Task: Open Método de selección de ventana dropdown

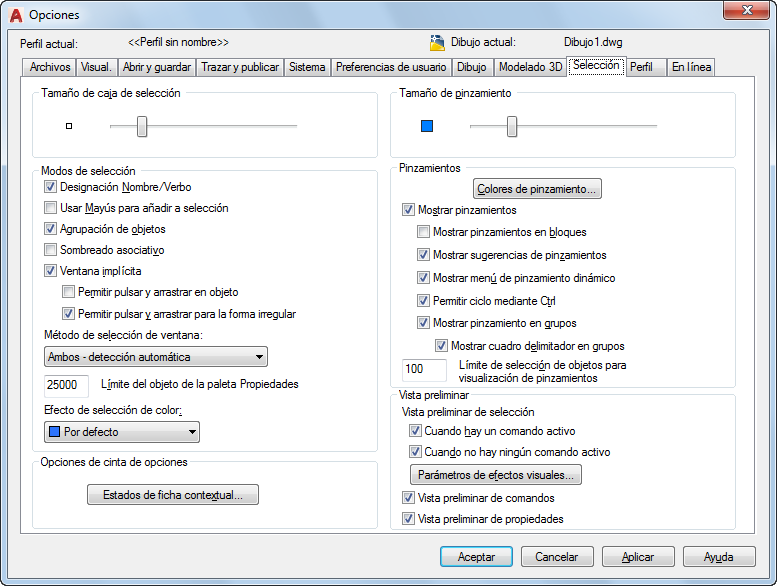Action: pos(156,357)
